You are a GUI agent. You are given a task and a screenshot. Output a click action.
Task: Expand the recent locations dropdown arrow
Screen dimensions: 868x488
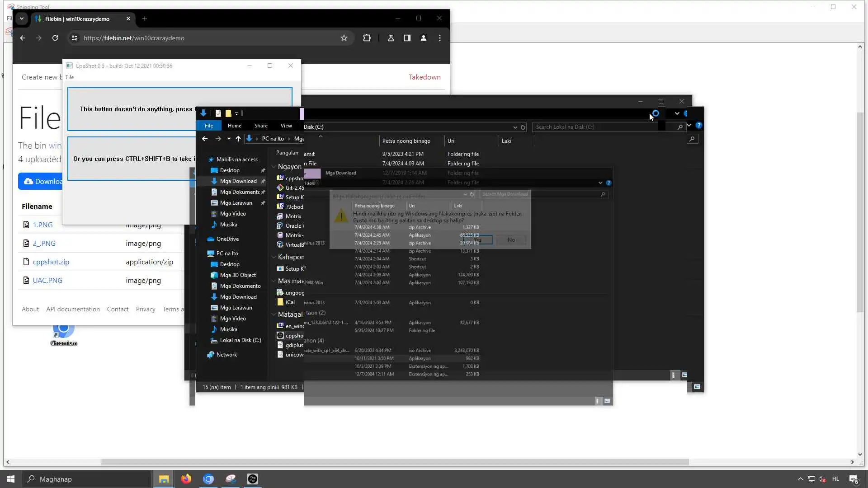[x=229, y=139]
